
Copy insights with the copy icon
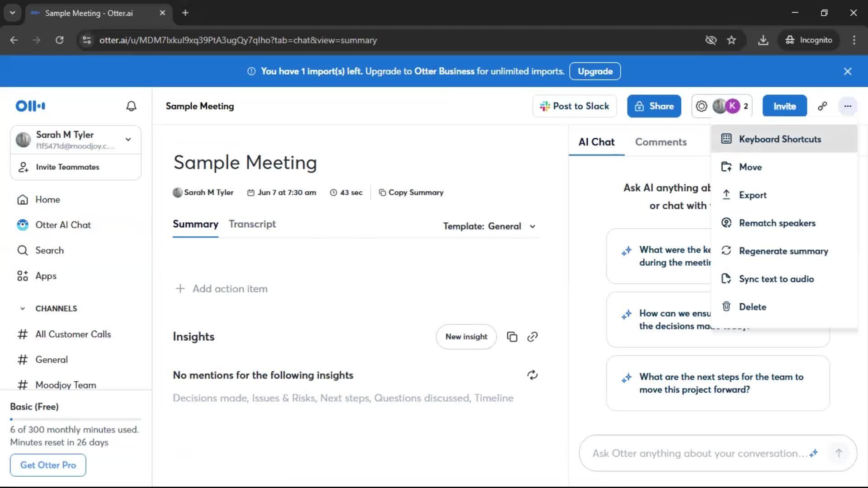pos(512,337)
